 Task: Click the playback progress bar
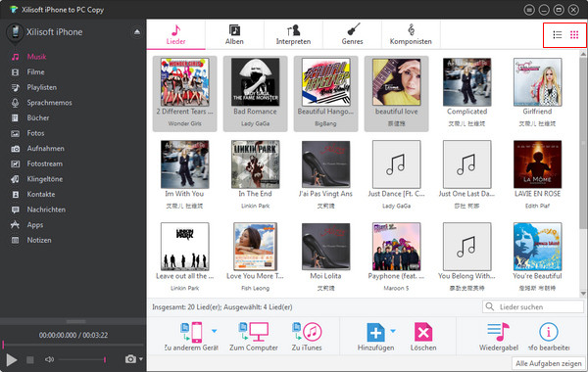[73, 345]
